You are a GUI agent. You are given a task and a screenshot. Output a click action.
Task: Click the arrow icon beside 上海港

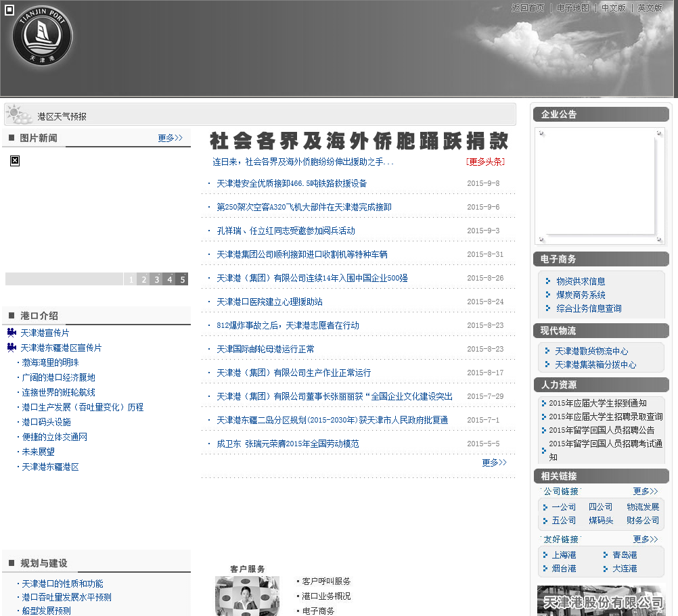[x=545, y=554]
